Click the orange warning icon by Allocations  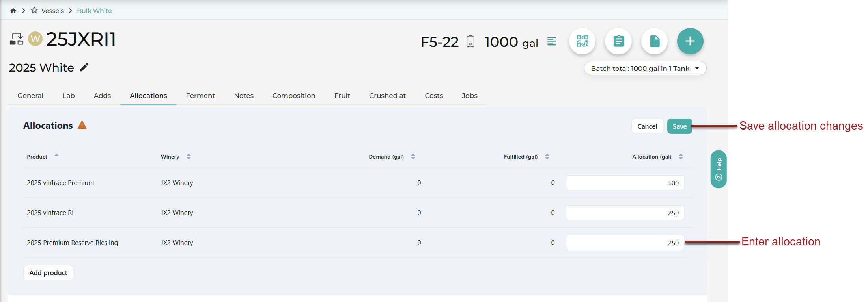(82, 125)
